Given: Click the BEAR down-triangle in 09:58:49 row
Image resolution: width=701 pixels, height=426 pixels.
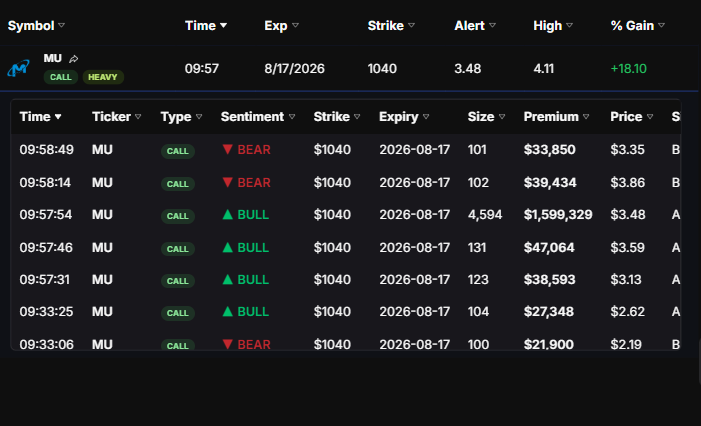Looking at the screenshot, I should (228, 149).
